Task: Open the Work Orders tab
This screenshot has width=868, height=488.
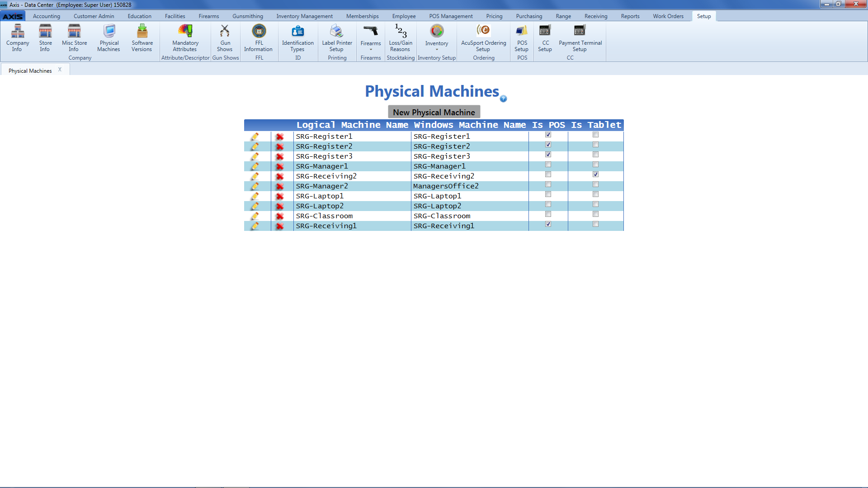Action: pyautogui.click(x=668, y=16)
